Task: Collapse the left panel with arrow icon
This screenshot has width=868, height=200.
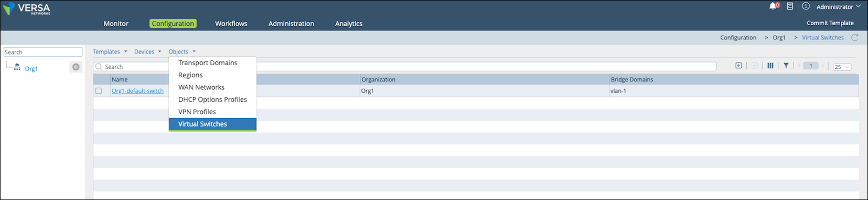Action: 76,67
